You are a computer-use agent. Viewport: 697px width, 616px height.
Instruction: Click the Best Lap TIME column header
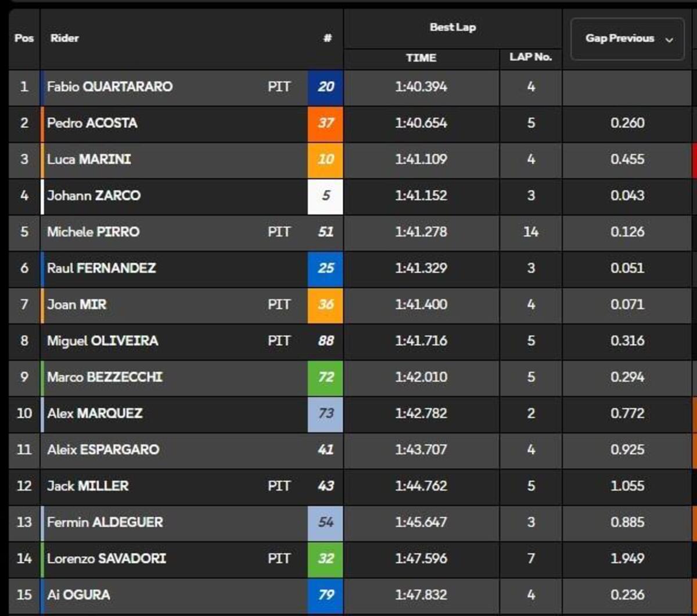(x=421, y=58)
